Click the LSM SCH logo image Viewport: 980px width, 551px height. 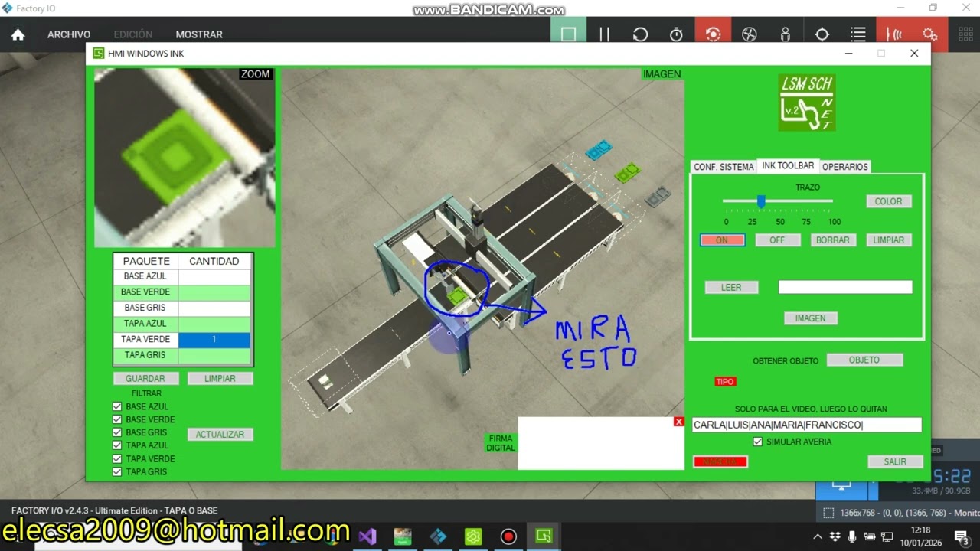[x=807, y=103]
